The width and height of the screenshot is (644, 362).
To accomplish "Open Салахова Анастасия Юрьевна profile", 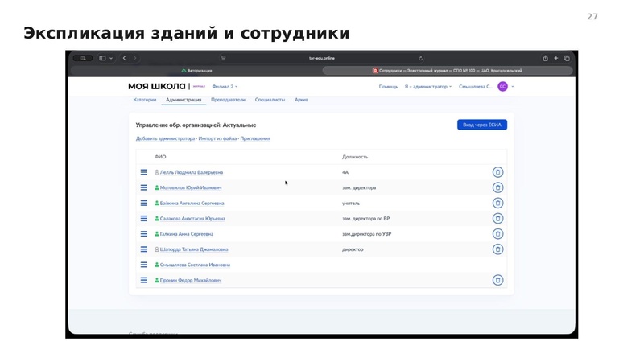I will 192,218.
